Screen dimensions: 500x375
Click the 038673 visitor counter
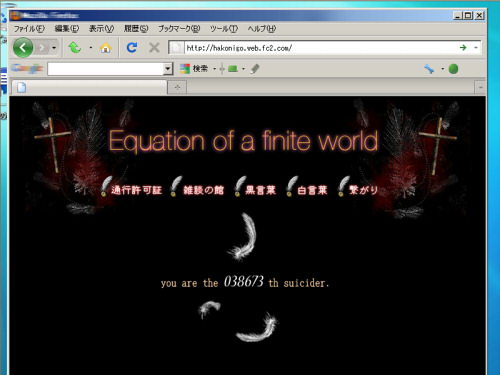[x=243, y=282]
